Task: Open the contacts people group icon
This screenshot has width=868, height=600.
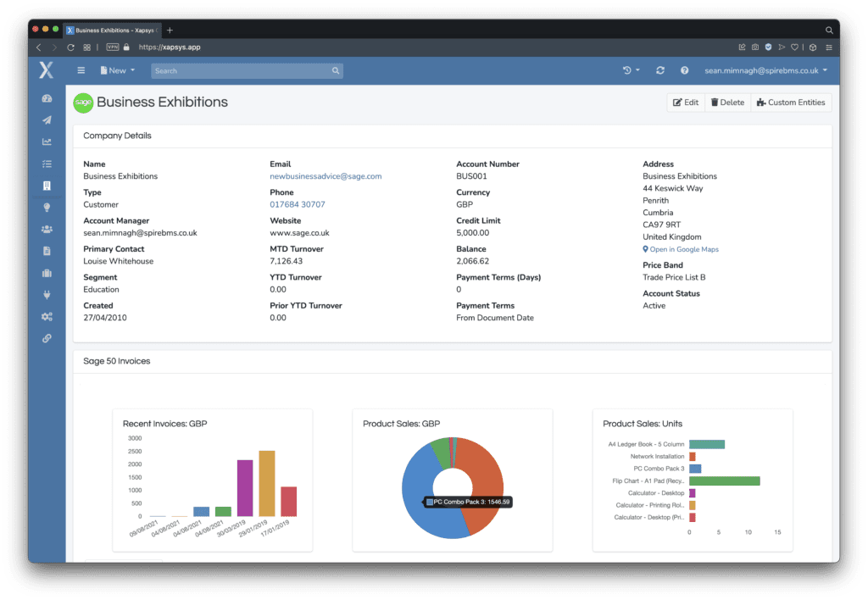Action: pos(47,229)
